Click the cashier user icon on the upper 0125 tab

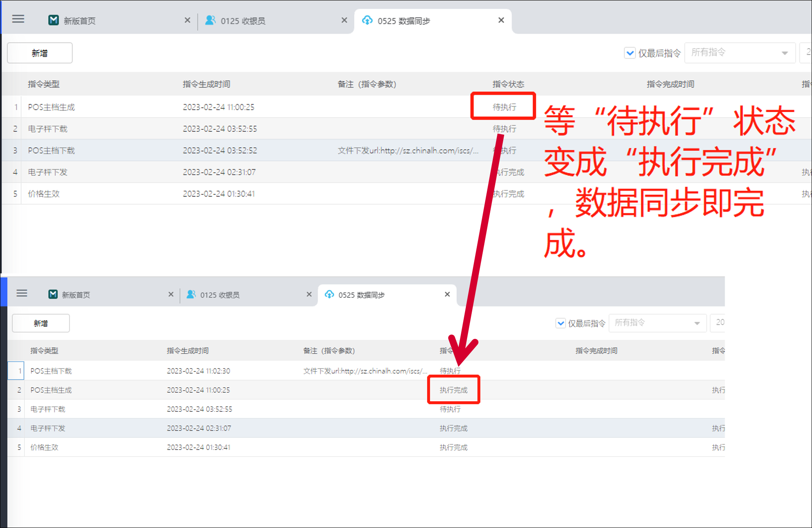point(210,20)
